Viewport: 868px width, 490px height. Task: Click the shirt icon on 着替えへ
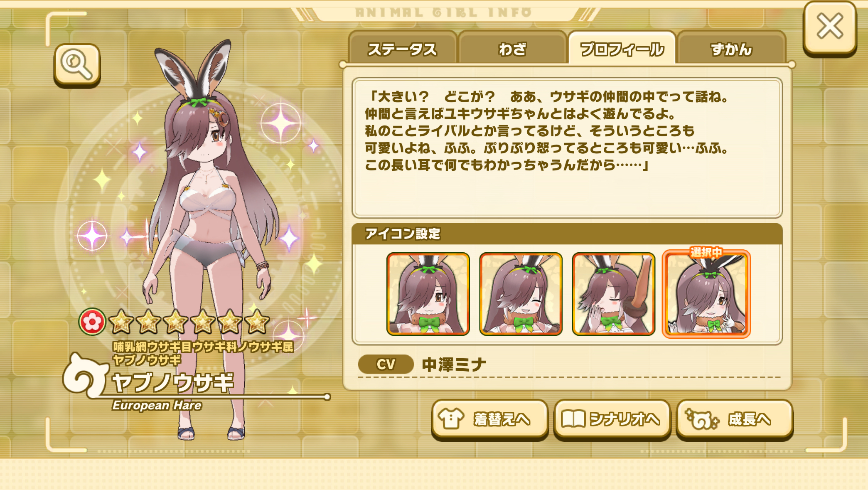pos(451,419)
